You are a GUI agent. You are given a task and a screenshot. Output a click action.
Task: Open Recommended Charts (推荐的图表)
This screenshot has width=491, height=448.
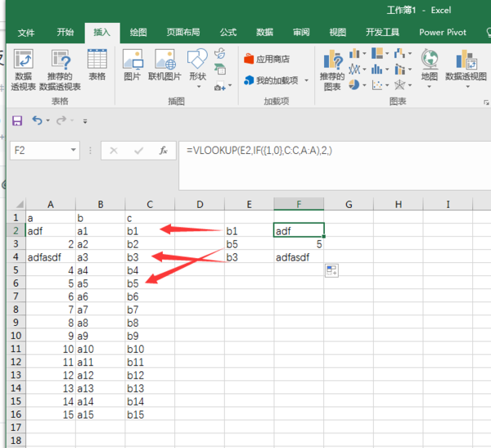click(332, 70)
